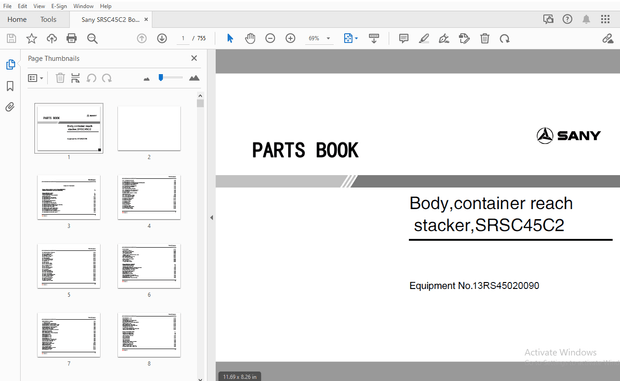Select page 6 thumbnail
The width and height of the screenshot is (620, 381).
(149, 266)
